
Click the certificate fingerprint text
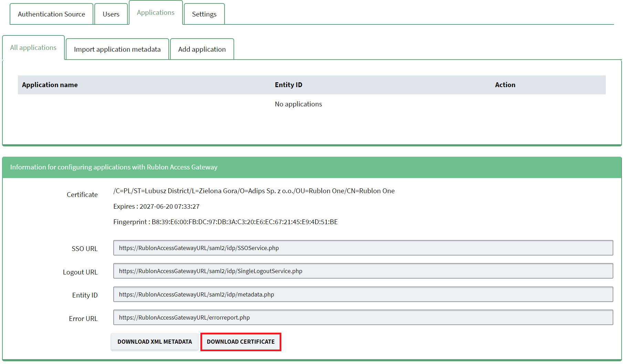[x=225, y=222]
